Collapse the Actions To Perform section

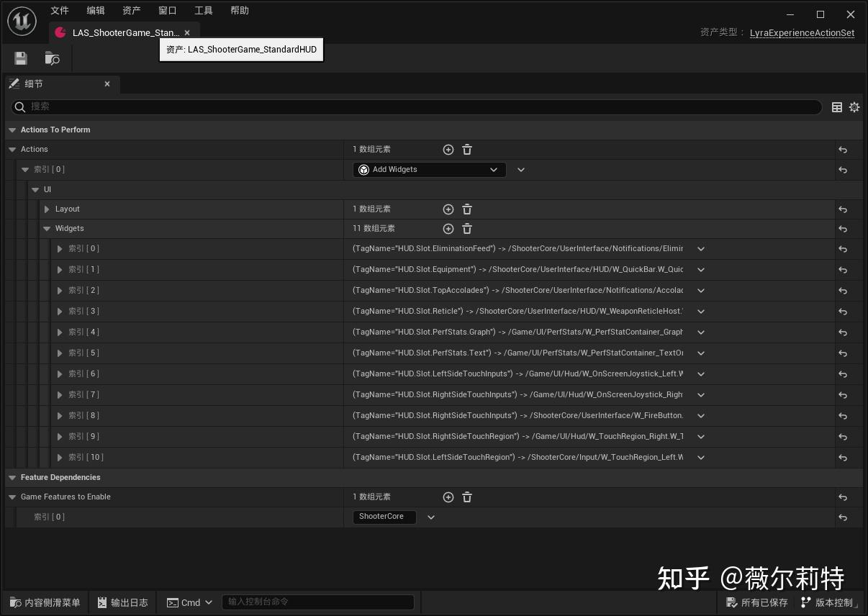pos(12,130)
